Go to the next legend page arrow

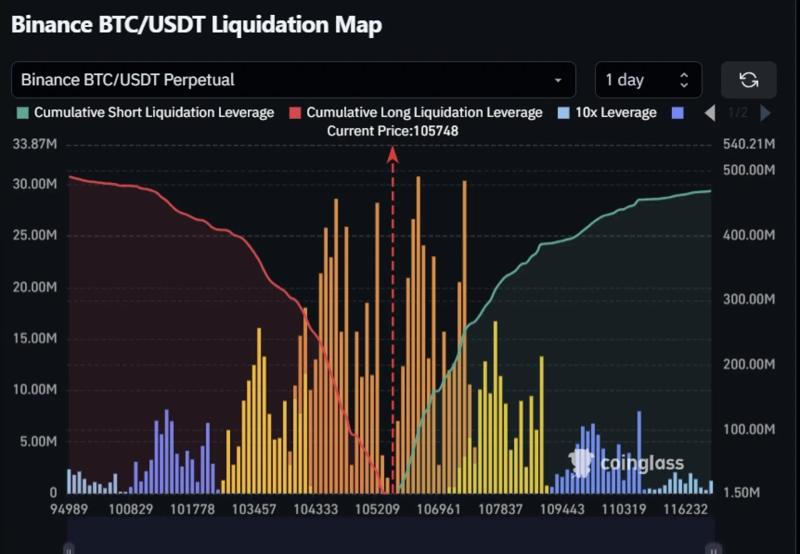point(766,113)
